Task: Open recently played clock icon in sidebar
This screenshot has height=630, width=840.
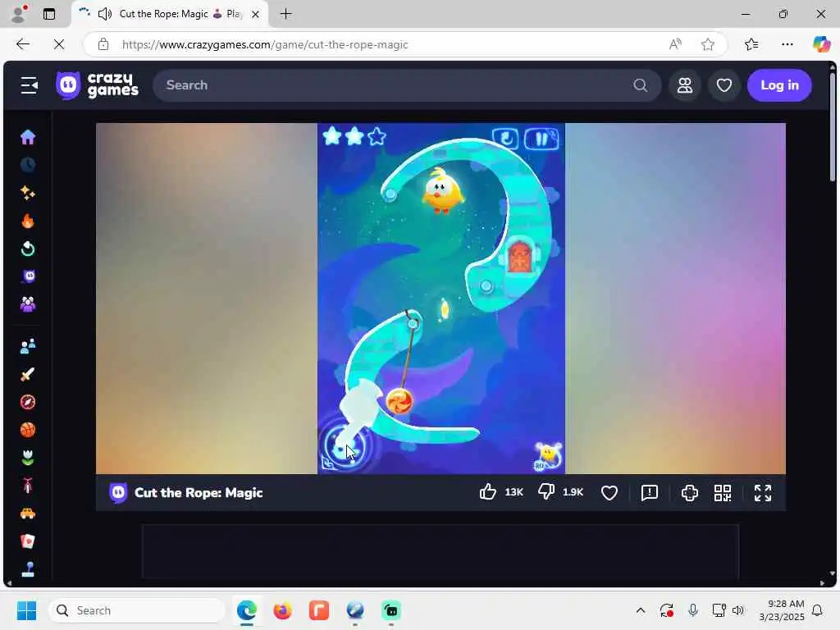Action: (28, 165)
